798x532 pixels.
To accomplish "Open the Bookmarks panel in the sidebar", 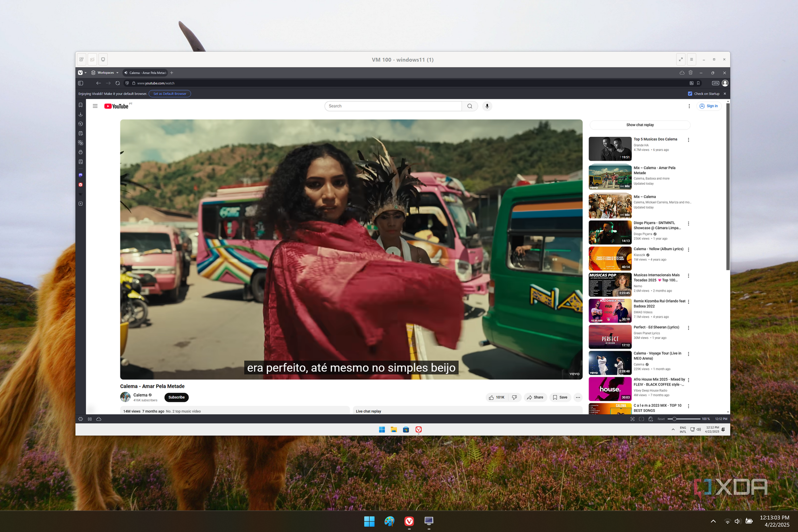I will pos(80,104).
